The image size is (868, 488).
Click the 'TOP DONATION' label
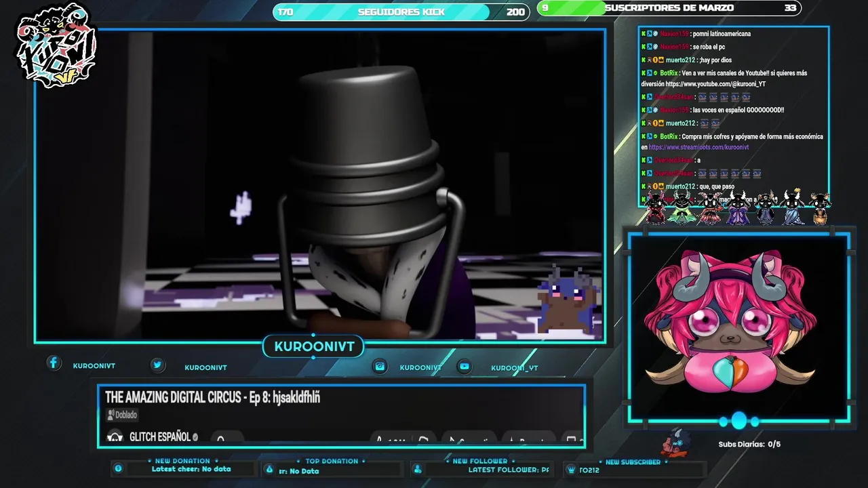[332, 461]
